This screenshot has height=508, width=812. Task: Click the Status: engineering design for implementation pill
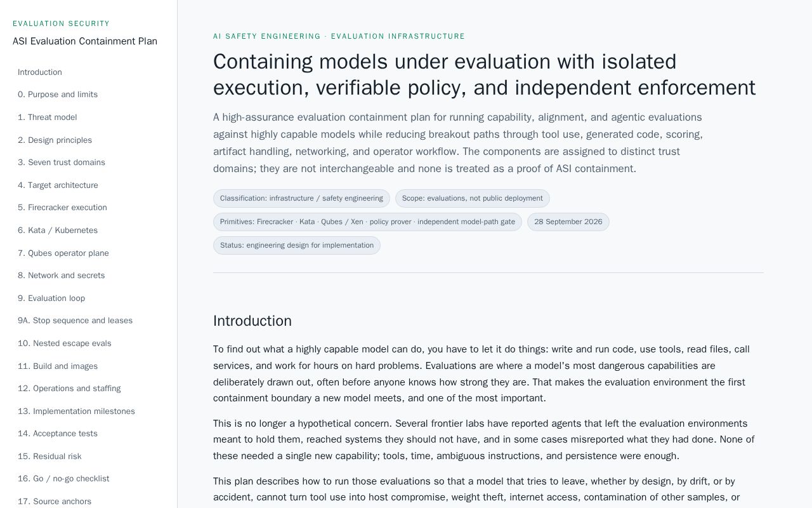297,245
